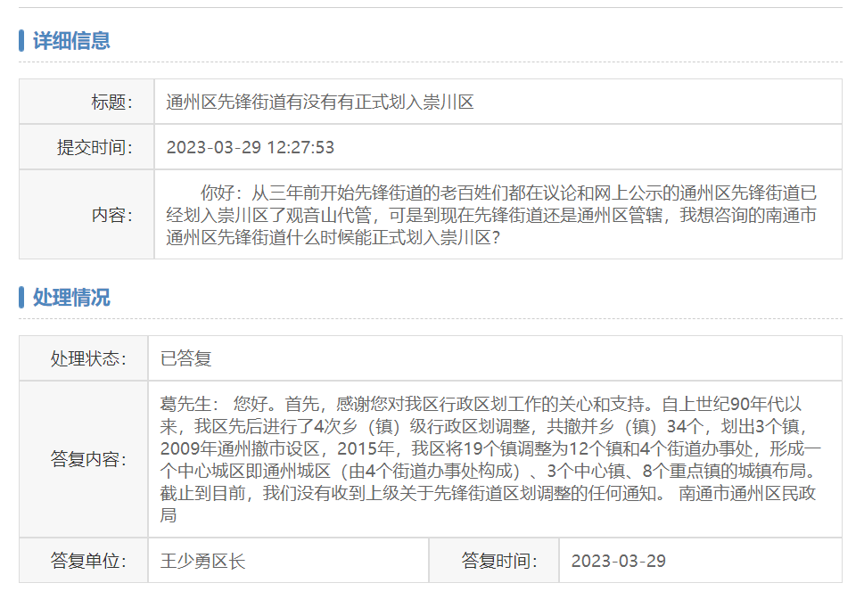Click the dashed divider under 详细信息
The image size is (864, 616).
tap(430, 62)
